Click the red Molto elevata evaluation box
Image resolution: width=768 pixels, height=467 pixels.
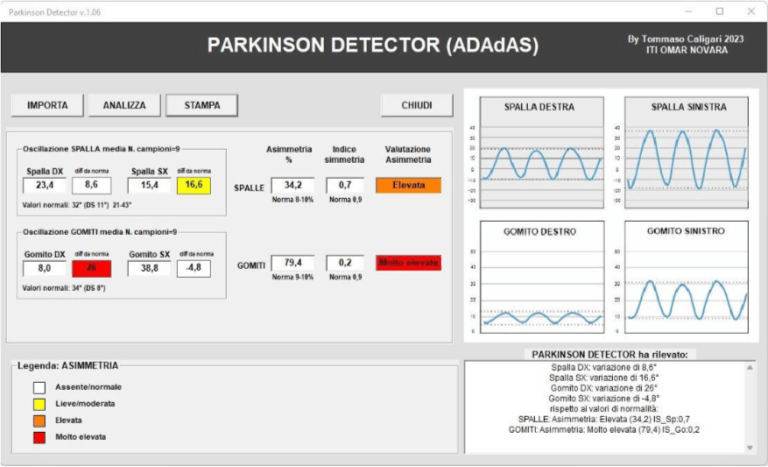(x=408, y=263)
